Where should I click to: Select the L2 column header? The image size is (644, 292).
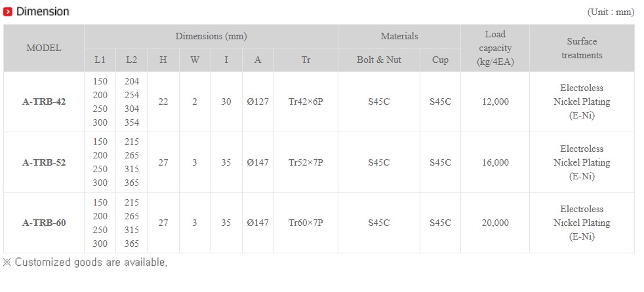[x=131, y=60]
